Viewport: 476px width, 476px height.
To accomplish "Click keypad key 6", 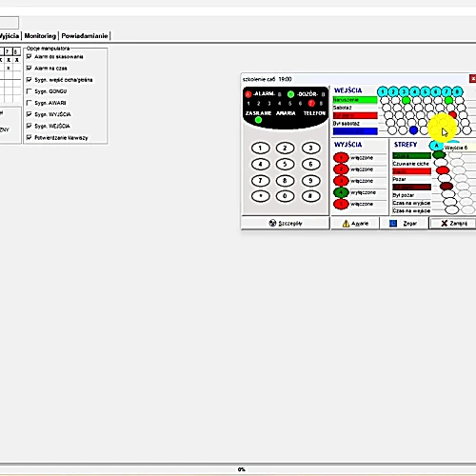I will [310, 164].
